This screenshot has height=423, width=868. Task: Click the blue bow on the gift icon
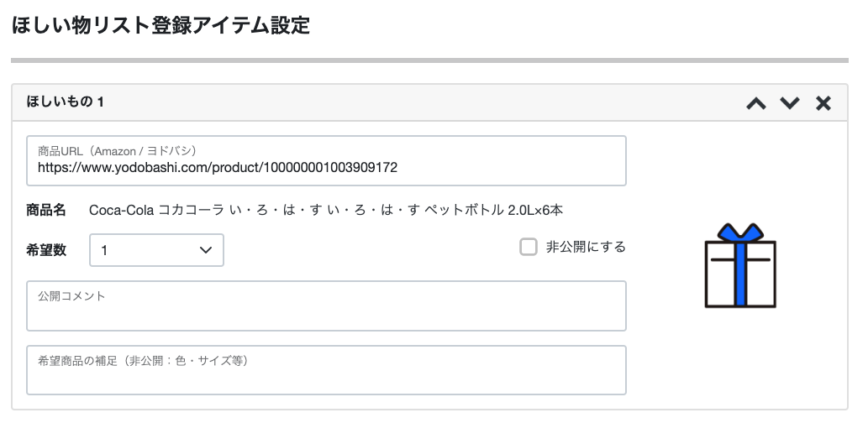739,232
